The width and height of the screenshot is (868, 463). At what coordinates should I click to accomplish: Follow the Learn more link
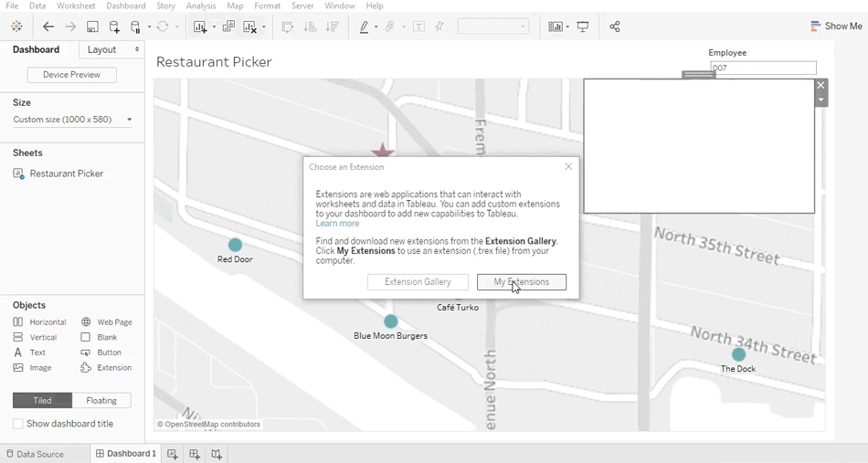[x=337, y=224]
